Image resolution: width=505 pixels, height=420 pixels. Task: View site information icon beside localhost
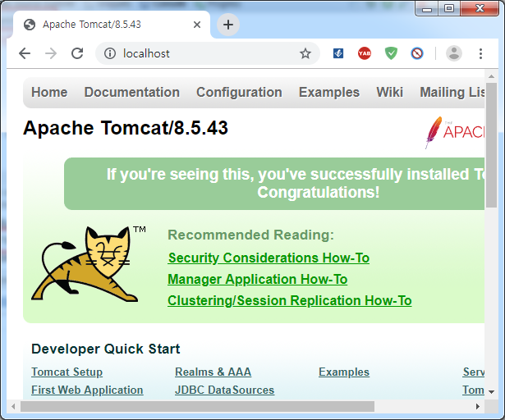click(110, 53)
